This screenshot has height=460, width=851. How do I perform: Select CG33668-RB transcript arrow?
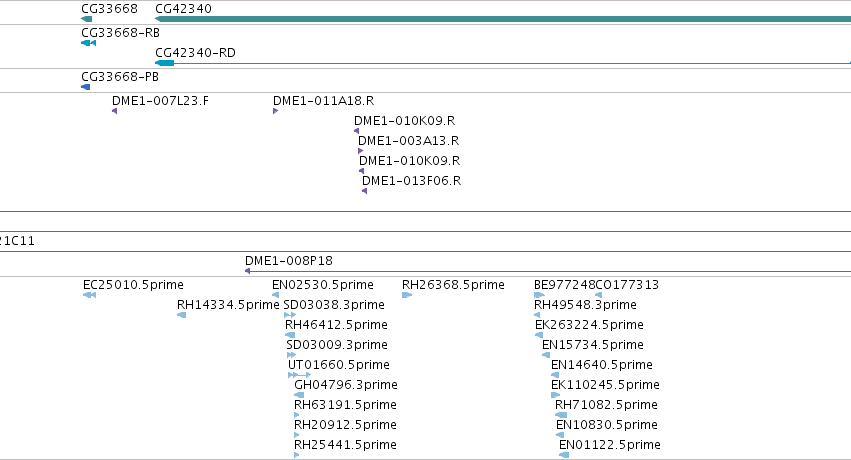click(x=88, y=43)
